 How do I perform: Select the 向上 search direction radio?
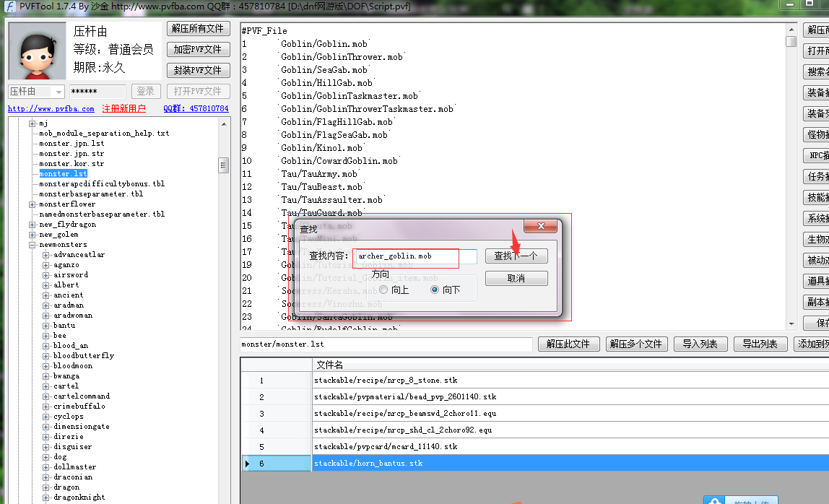[x=383, y=290]
